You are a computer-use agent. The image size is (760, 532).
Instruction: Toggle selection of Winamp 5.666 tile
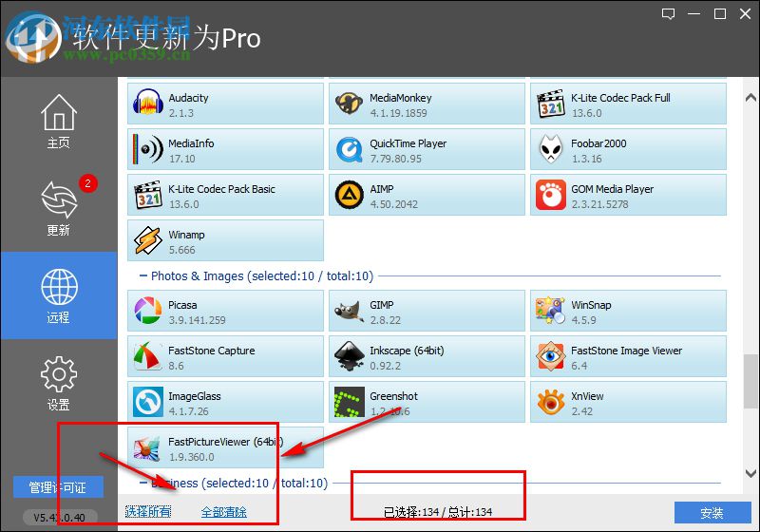pos(225,240)
